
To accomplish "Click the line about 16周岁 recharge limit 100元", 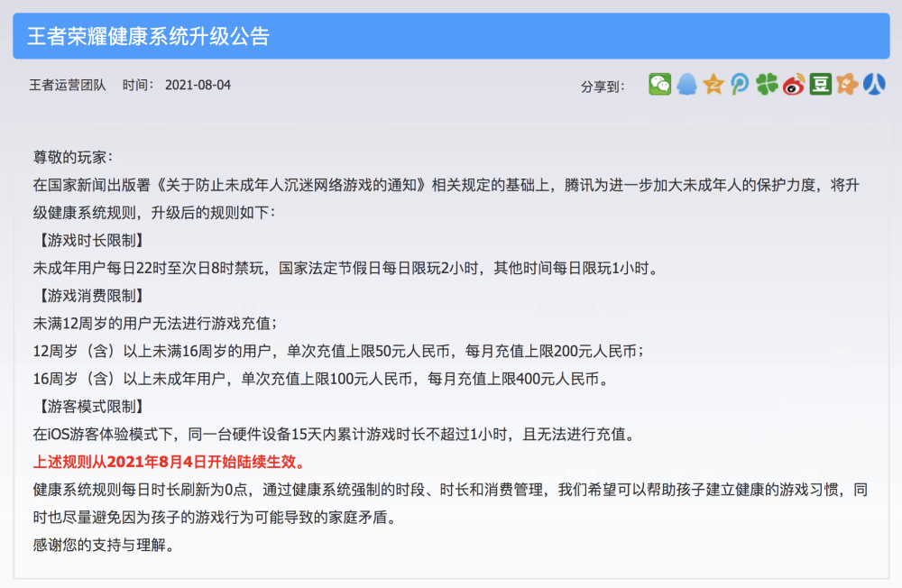I will (x=320, y=379).
